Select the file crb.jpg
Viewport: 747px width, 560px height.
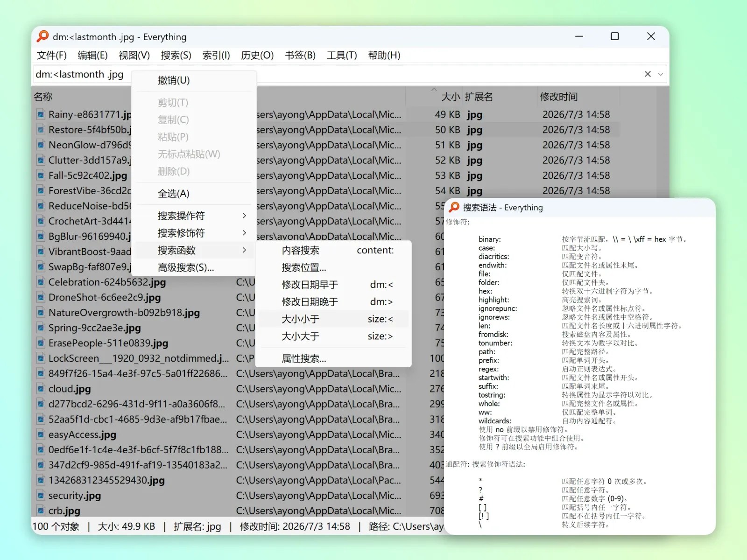[64, 511]
